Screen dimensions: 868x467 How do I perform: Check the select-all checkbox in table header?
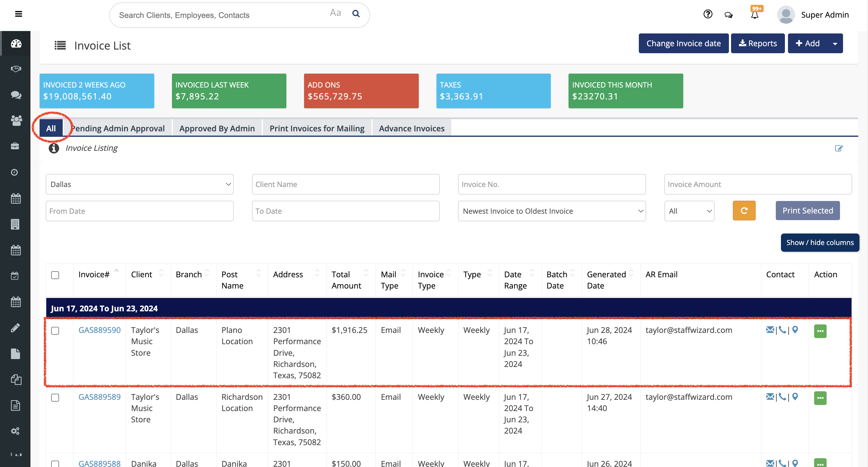(x=55, y=275)
